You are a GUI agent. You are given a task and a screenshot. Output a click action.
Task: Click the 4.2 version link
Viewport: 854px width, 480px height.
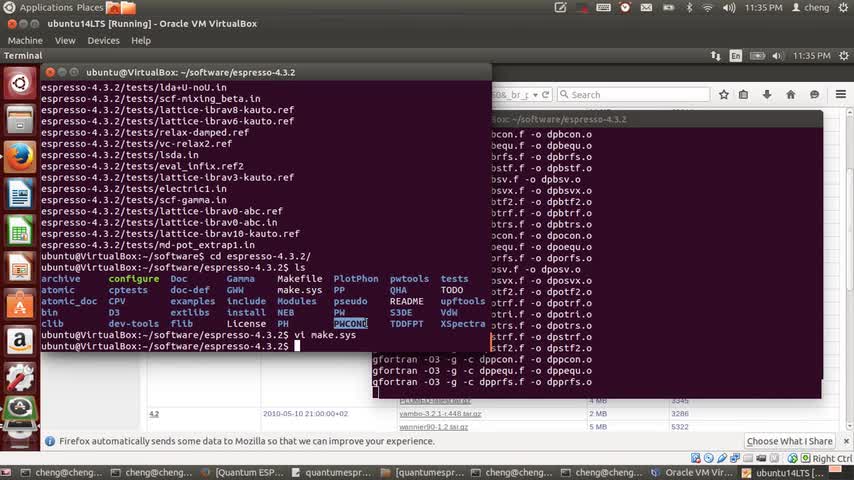[x=154, y=414]
